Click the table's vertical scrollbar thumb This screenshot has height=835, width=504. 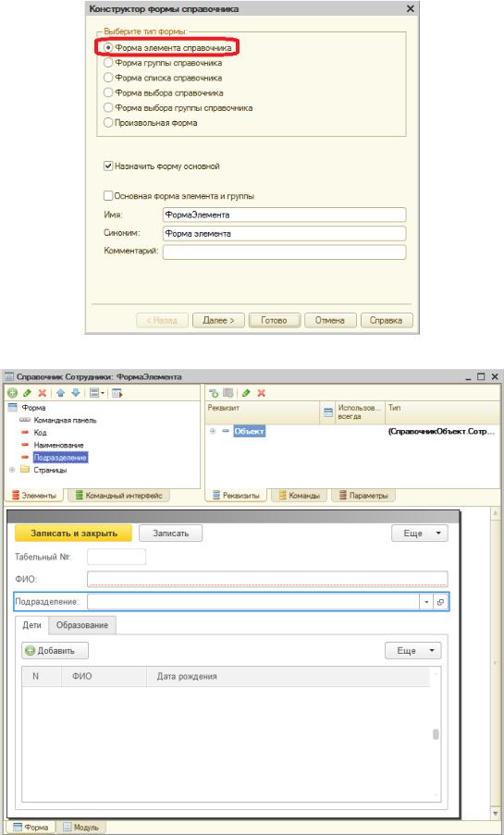436,734
